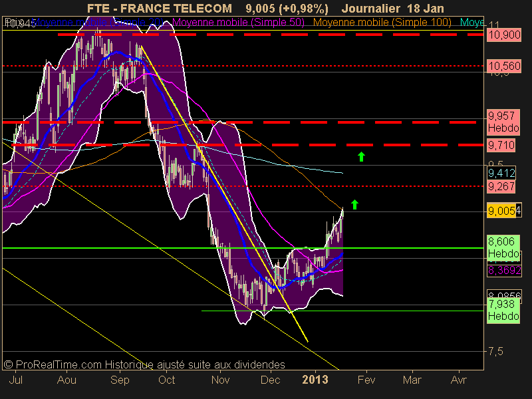Click the Journalier 18 Jan timeframe label

tap(393, 8)
